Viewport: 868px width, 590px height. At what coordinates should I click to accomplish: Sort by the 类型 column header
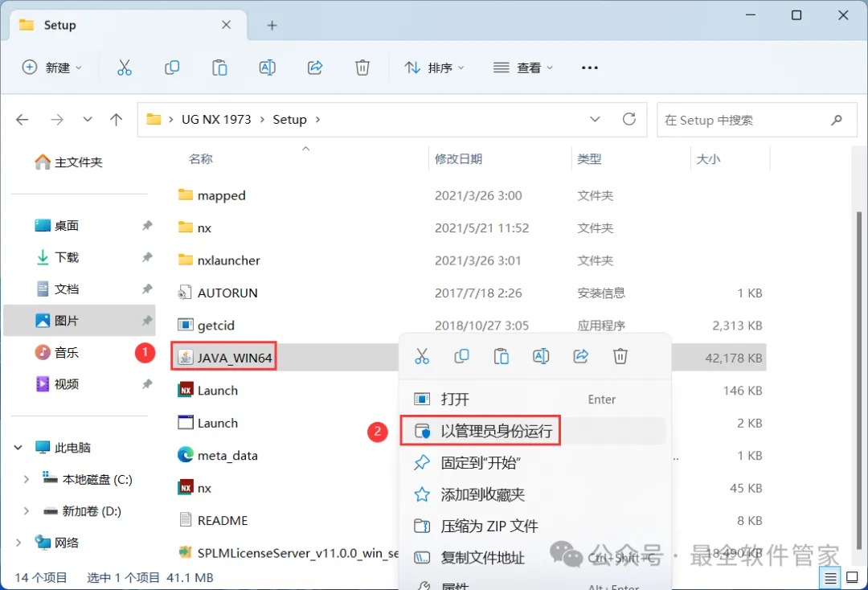[x=589, y=159]
